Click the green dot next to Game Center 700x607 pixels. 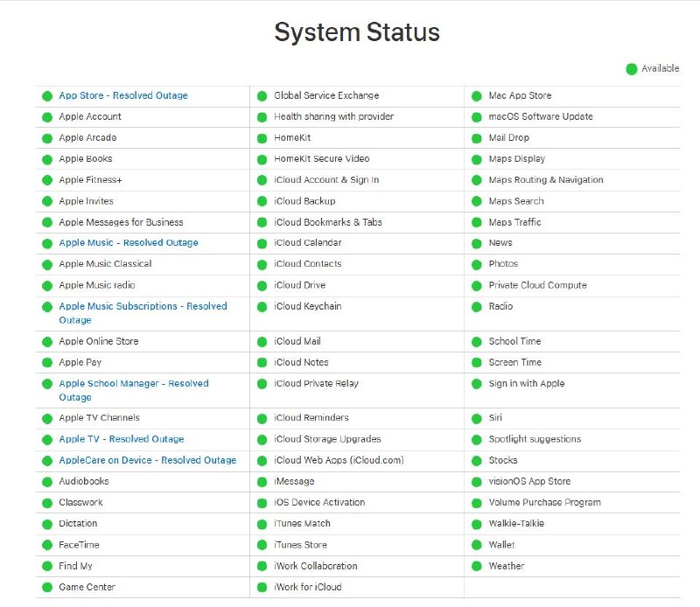(47, 588)
